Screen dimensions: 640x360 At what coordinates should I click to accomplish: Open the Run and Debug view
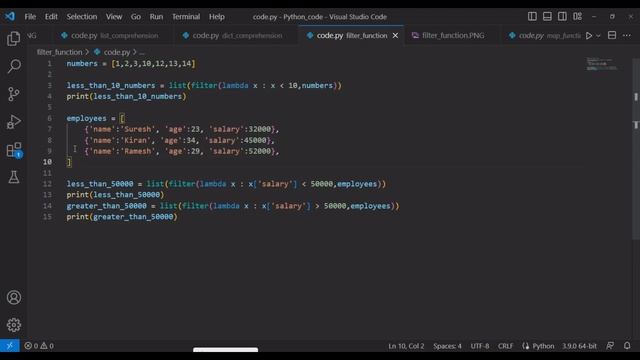coord(13,122)
